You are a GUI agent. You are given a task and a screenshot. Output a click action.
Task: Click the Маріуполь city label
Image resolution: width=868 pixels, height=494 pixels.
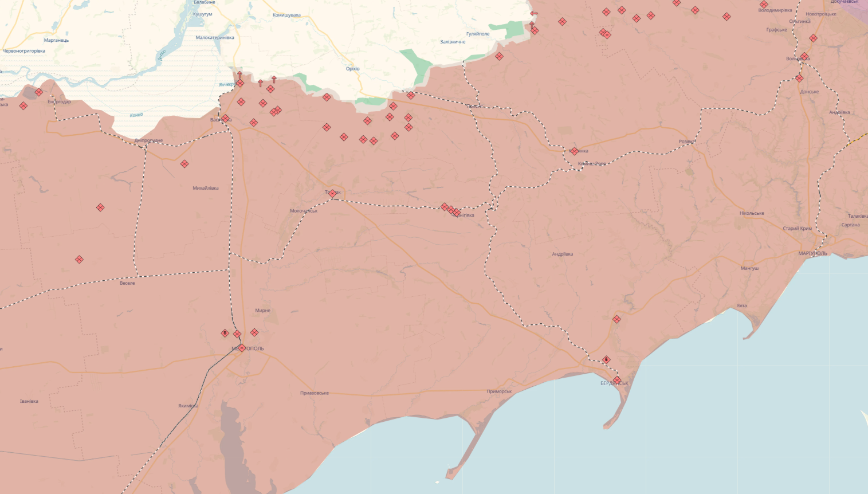pos(812,253)
